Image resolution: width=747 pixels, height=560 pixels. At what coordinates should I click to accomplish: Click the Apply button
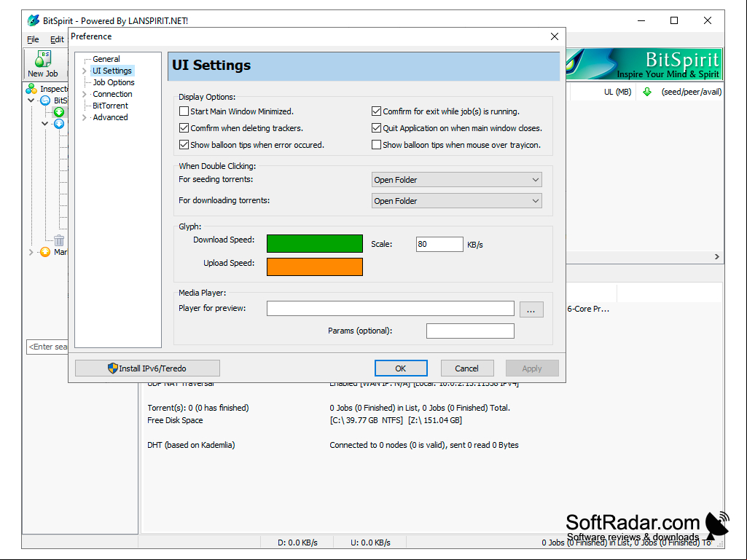pyautogui.click(x=532, y=368)
